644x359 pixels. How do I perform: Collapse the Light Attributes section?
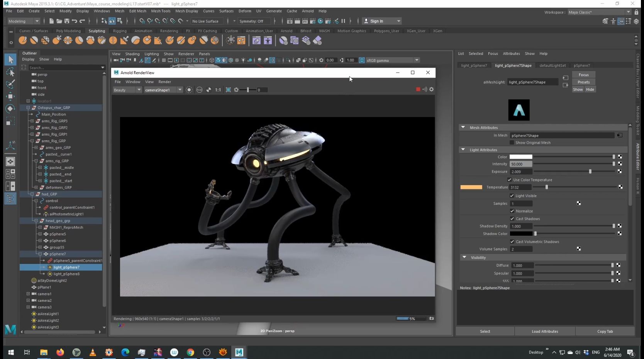463,150
